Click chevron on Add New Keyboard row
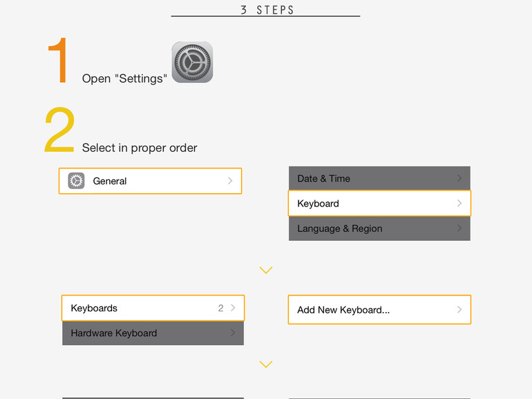Screen dimensions: 532x399 (459, 310)
